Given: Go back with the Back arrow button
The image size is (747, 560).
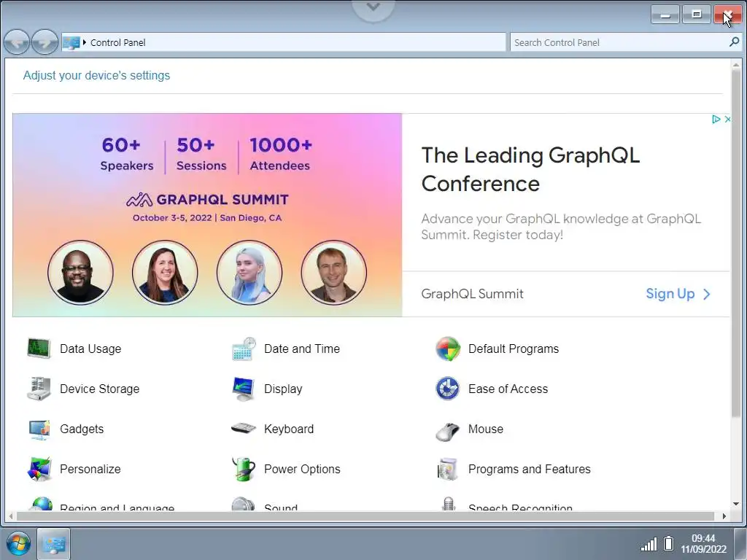Looking at the screenshot, I should coord(17,42).
